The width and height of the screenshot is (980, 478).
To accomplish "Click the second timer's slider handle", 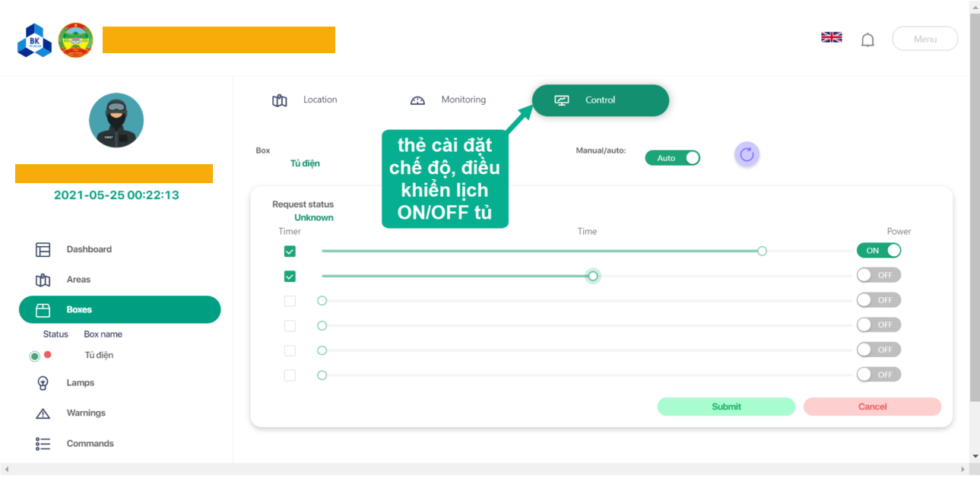I will tap(593, 276).
